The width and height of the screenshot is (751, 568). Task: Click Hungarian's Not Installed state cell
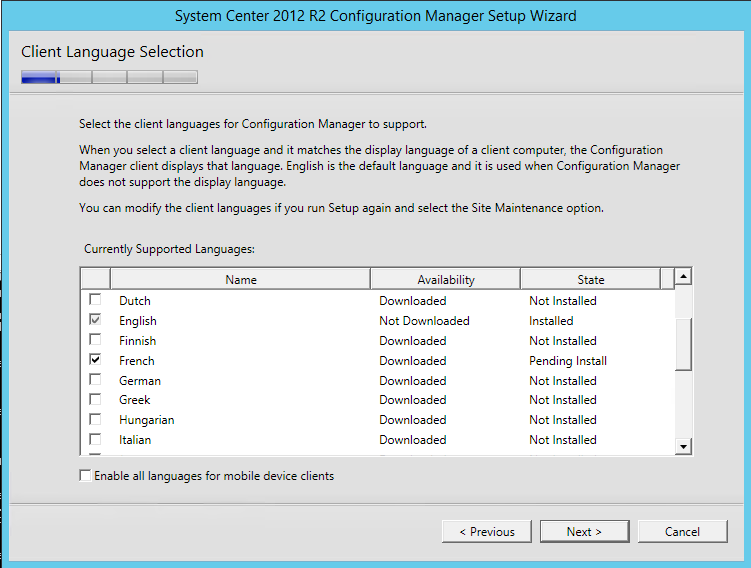(563, 420)
